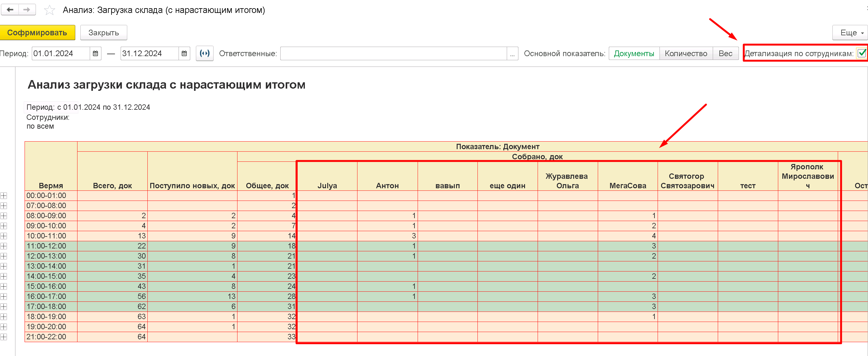The image size is (868, 356).
Task: Expand the 09:00-10:00 row
Action: tap(4, 226)
